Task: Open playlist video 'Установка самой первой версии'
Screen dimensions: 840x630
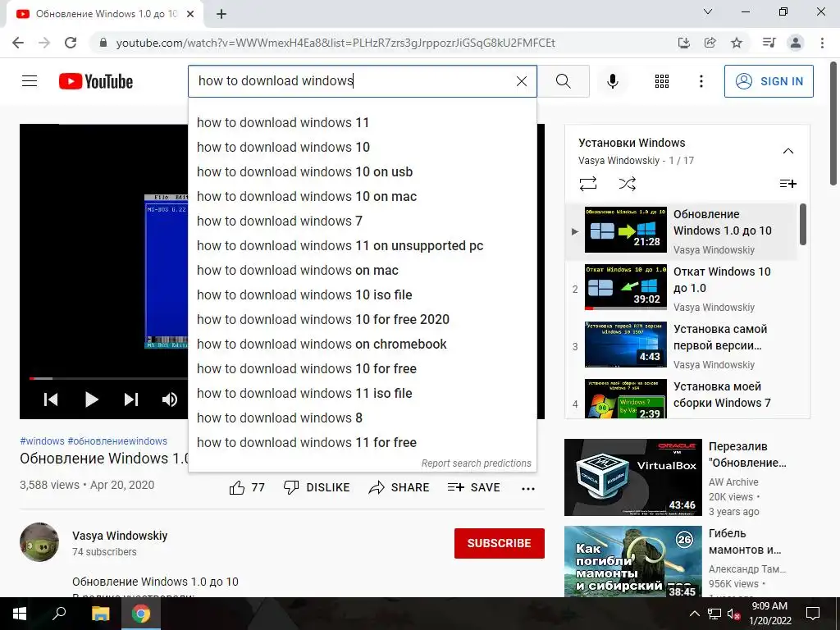Action: (x=682, y=345)
